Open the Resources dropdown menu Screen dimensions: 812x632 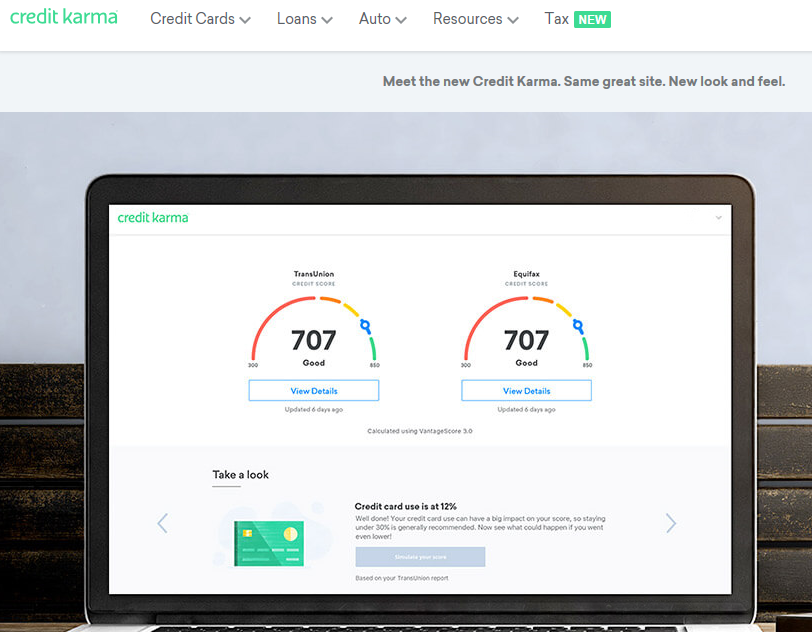click(475, 19)
